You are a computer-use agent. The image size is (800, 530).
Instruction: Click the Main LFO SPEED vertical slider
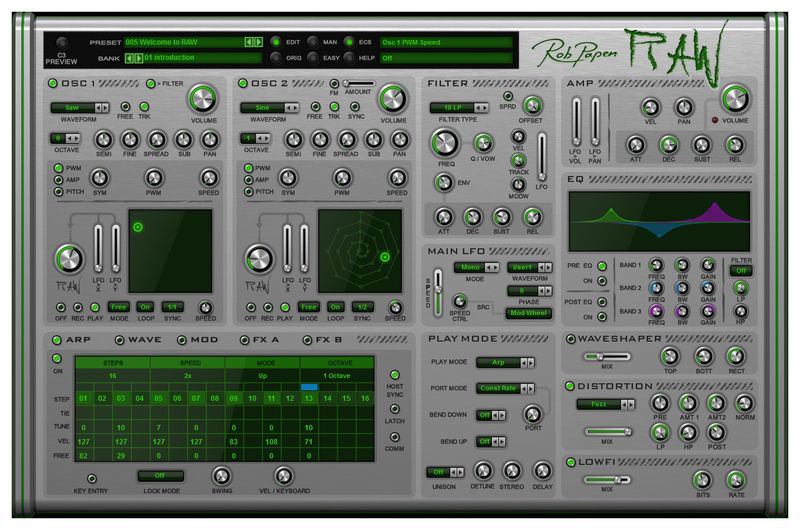pos(437,292)
